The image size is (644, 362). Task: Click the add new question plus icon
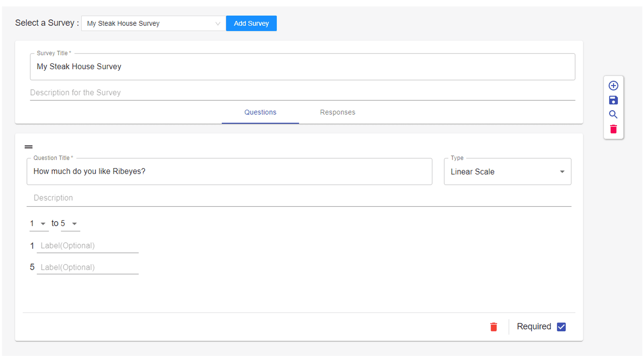(x=613, y=85)
